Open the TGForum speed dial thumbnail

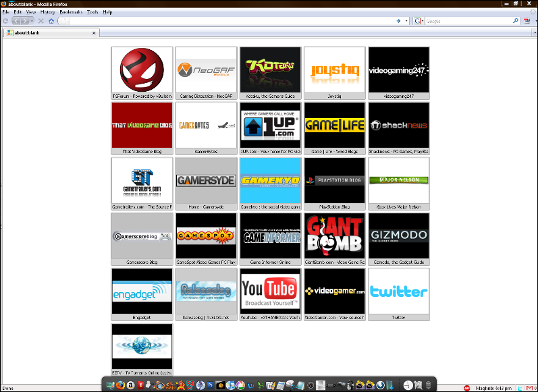pyautogui.click(x=142, y=73)
